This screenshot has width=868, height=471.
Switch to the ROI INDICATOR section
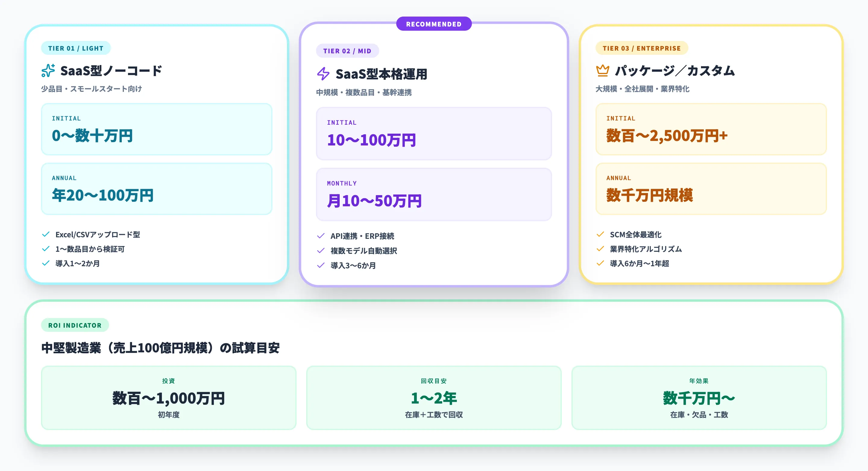coord(75,325)
